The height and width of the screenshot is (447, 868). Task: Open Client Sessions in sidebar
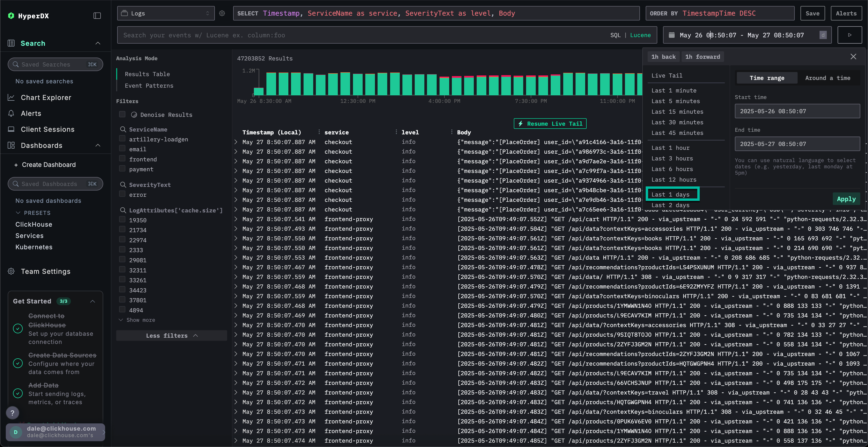(47, 129)
